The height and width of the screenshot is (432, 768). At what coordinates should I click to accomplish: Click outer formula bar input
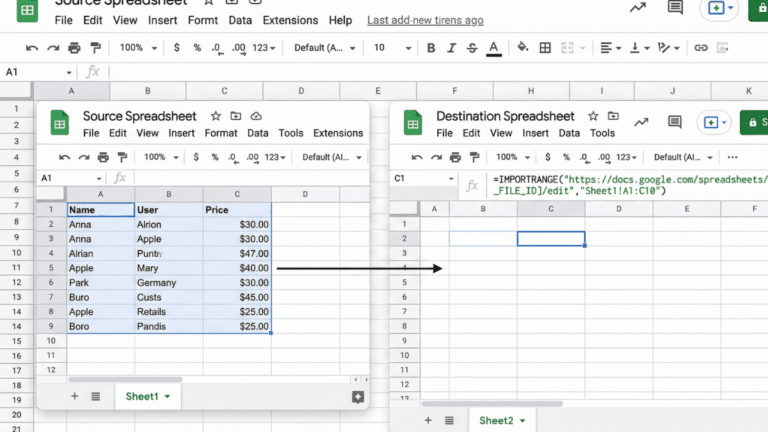point(438,72)
